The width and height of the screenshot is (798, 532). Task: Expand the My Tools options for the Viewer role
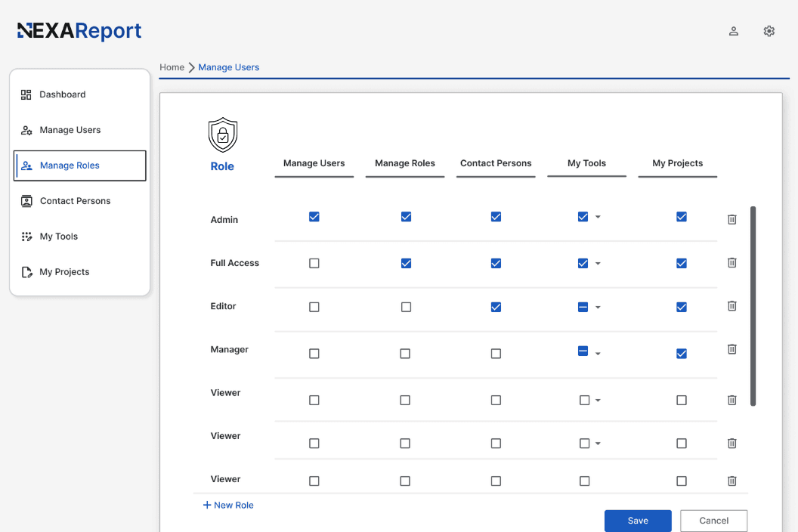pyautogui.click(x=599, y=400)
